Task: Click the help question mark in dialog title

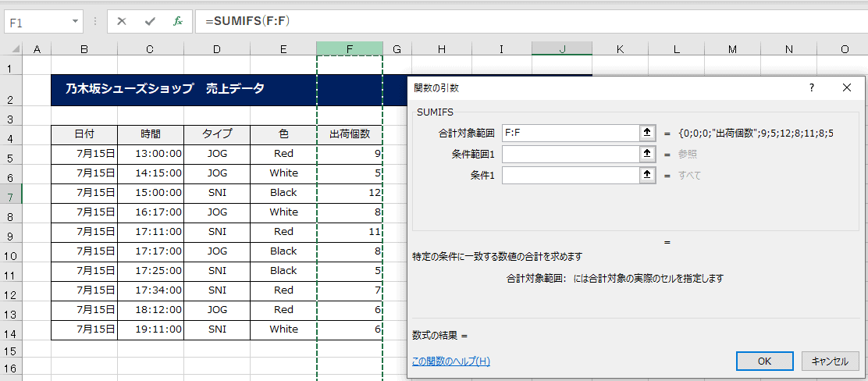Action: [812, 87]
